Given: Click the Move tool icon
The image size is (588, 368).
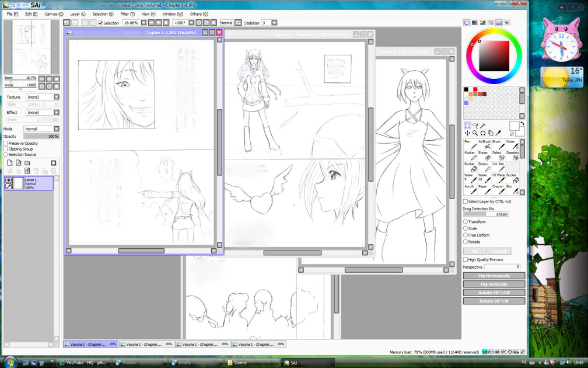Looking at the screenshot, I should [467, 133].
